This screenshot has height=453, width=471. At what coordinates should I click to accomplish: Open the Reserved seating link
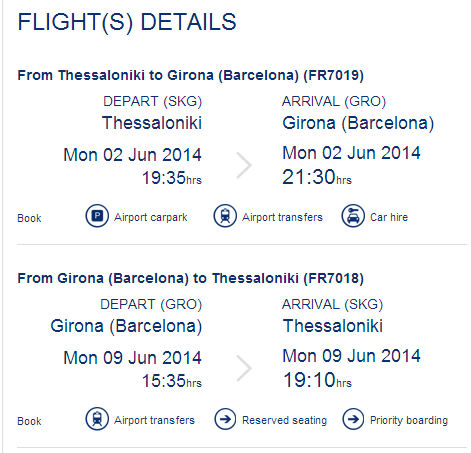[284, 420]
